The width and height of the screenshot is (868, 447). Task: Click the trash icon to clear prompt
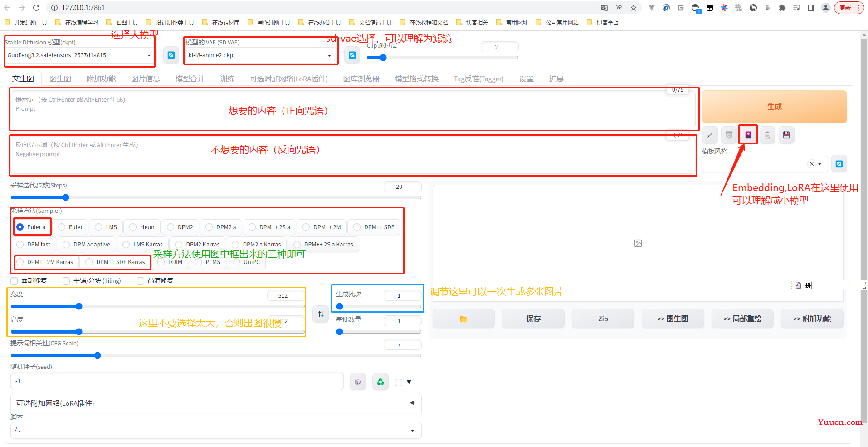(x=729, y=135)
